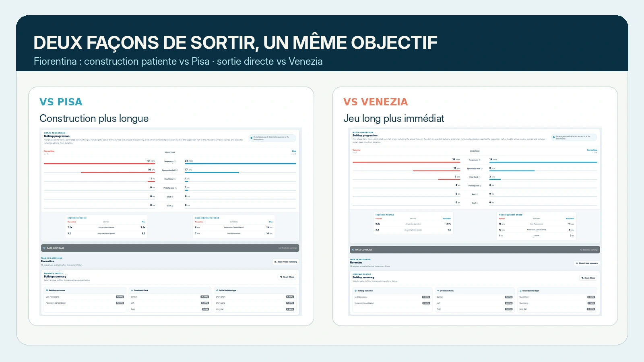Reset filters in Pisa buildup summary
This screenshot has width=644, height=362.
click(x=287, y=277)
